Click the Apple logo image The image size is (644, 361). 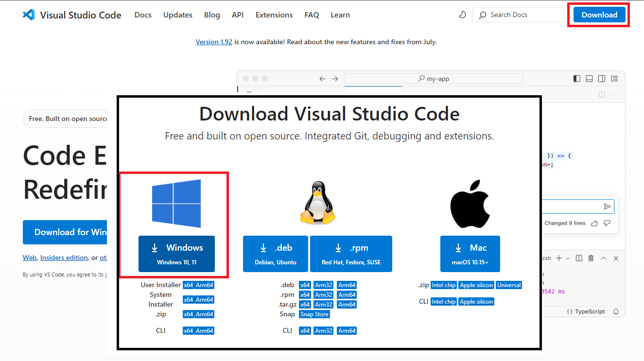(x=470, y=204)
